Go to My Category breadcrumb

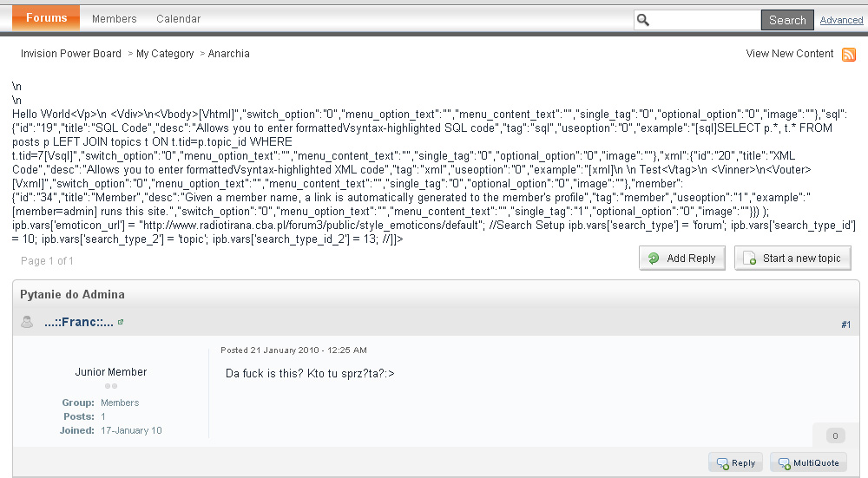tap(165, 54)
